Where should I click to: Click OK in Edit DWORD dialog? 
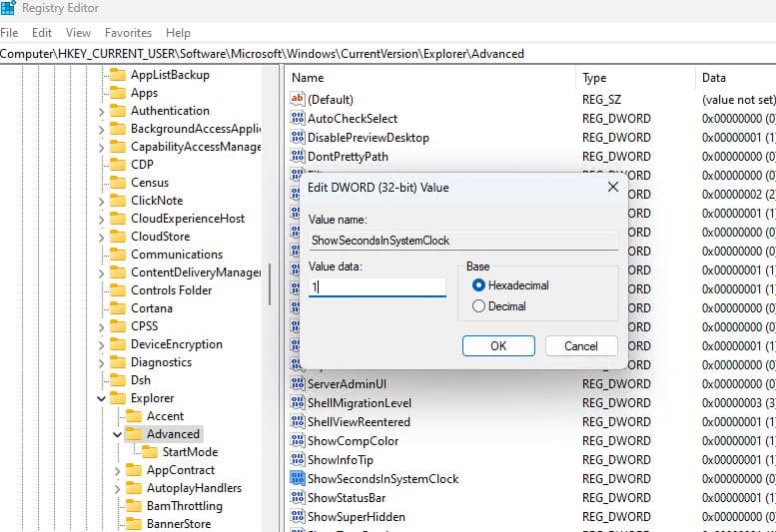click(498, 346)
